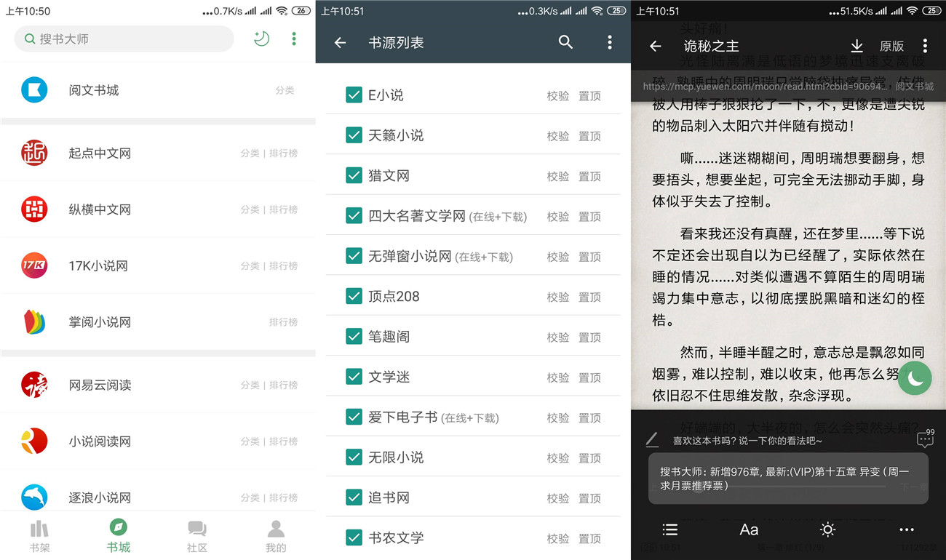The width and height of the screenshot is (946, 560).
Task: Uncheck the 猎文网 source checkbox
Action: point(354,175)
